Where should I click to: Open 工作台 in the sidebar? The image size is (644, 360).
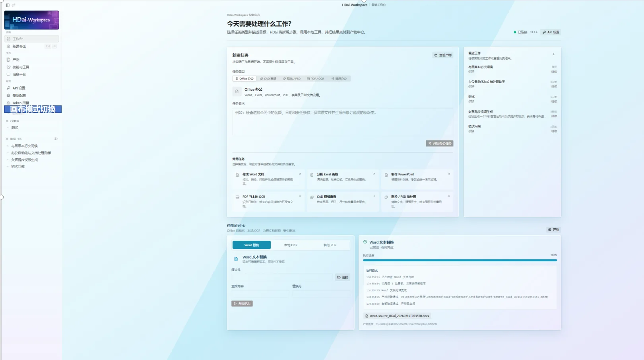point(31,39)
